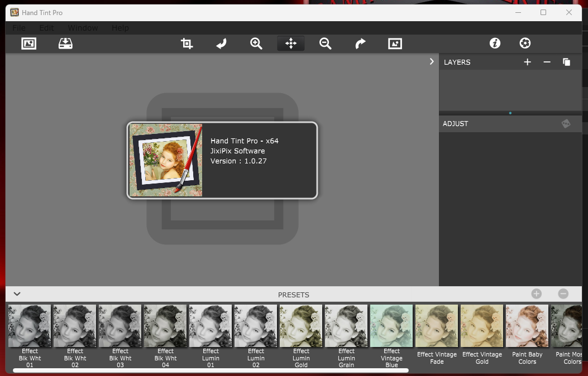Minimize the Hand Tint Pro window
Image resolution: width=588 pixels, height=376 pixels.
click(x=518, y=12)
